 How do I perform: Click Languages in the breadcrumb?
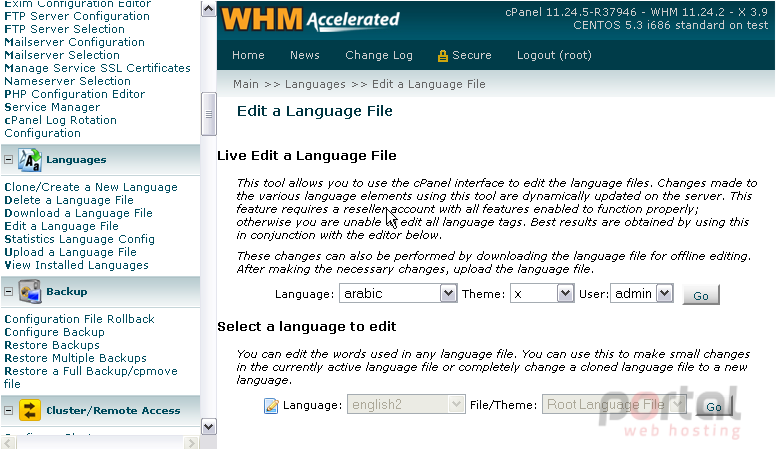pos(315,85)
